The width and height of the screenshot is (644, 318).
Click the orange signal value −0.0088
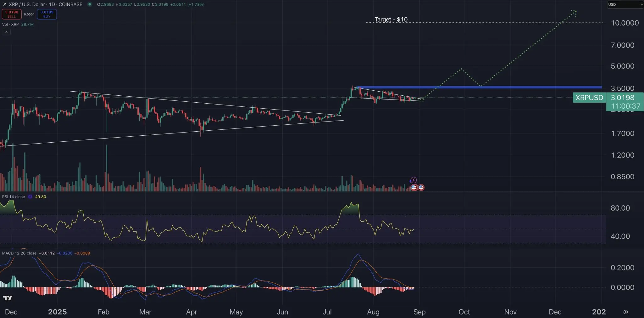point(82,253)
